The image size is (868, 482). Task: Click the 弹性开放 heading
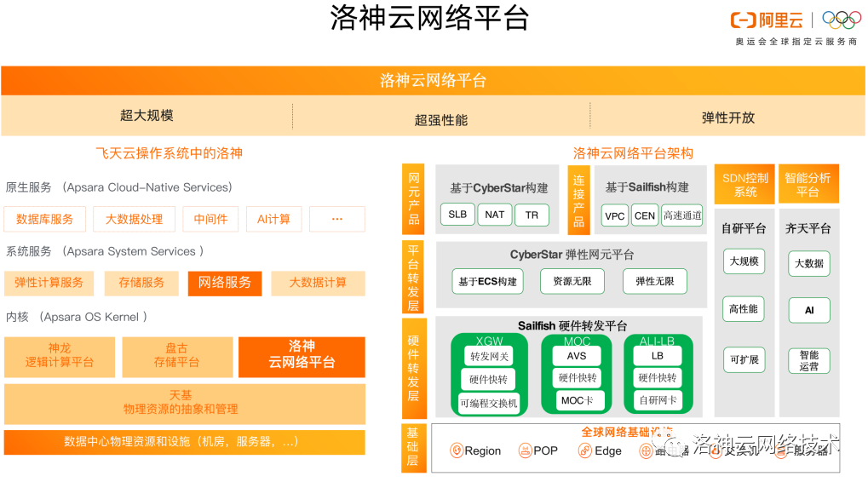coord(728,118)
